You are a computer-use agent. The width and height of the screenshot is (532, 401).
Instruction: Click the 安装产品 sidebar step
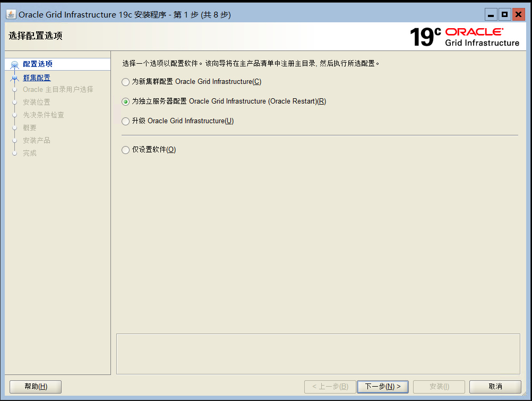(x=37, y=141)
